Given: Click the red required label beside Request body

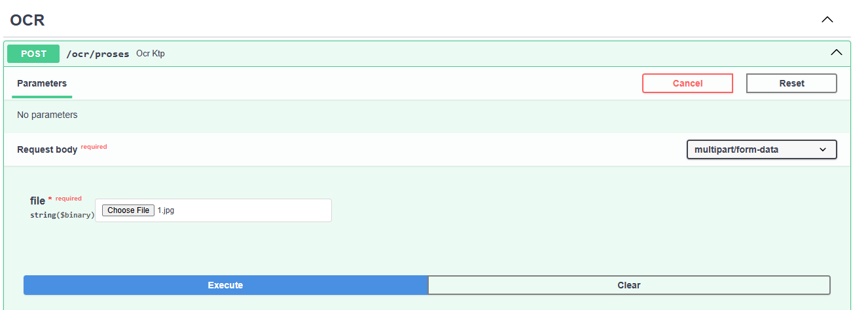Looking at the screenshot, I should pyautogui.click(x=94, y=147).
